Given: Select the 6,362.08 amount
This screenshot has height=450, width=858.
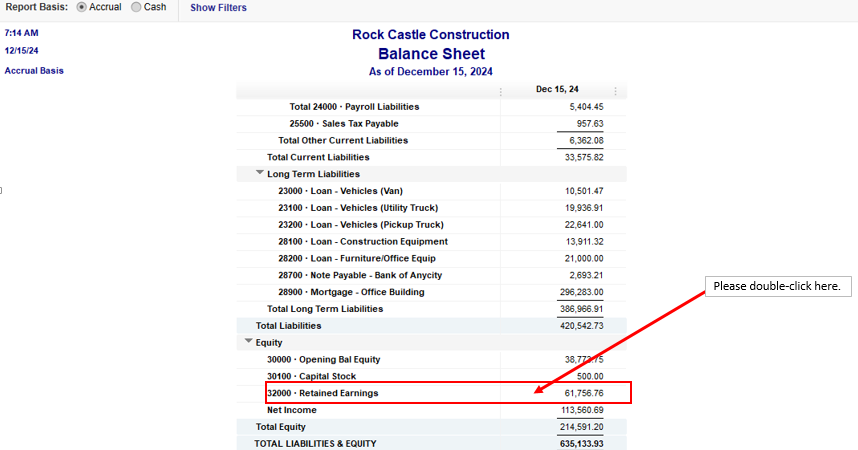Looking at the screenshot, I should (586, 141).
